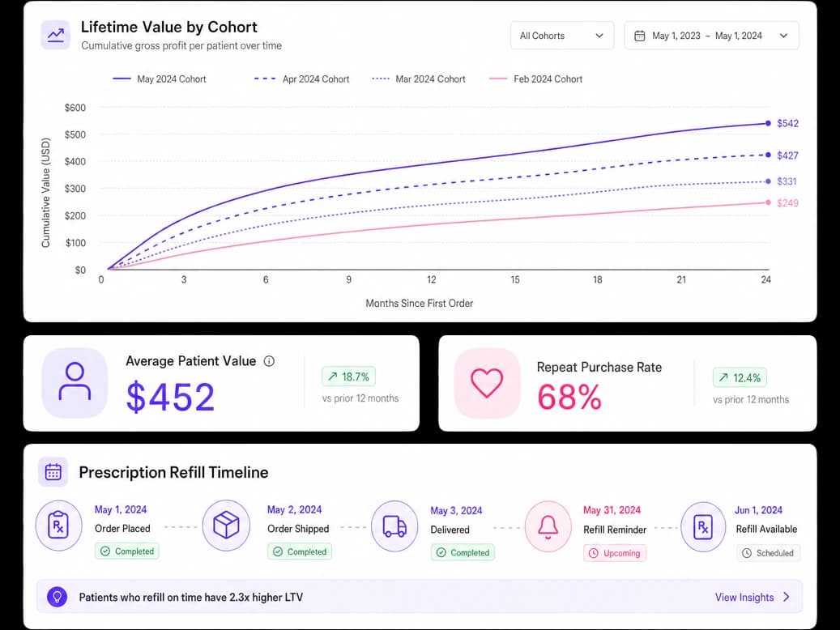Click the $542 endpoint marker on chart

pos(768,123)
